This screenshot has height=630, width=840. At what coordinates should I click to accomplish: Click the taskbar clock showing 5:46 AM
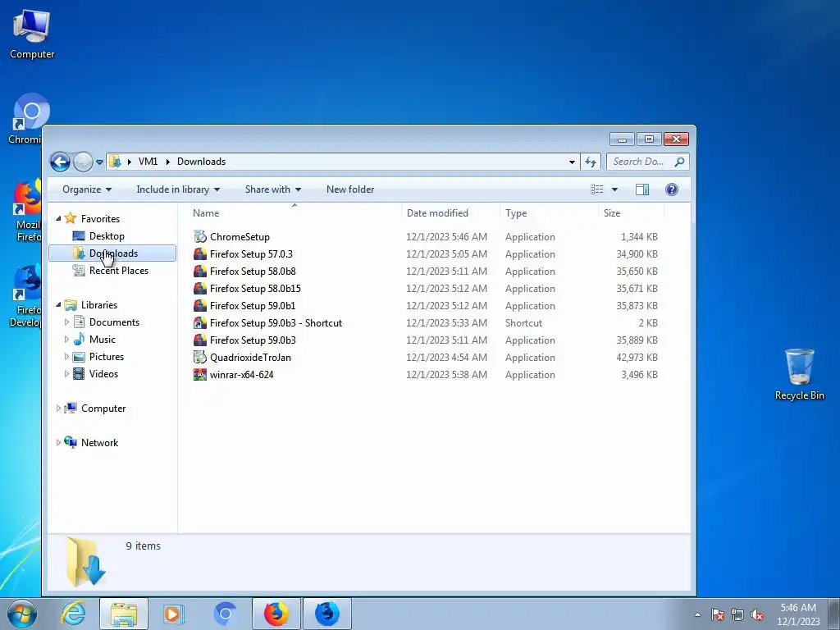(x=798, y=614)
